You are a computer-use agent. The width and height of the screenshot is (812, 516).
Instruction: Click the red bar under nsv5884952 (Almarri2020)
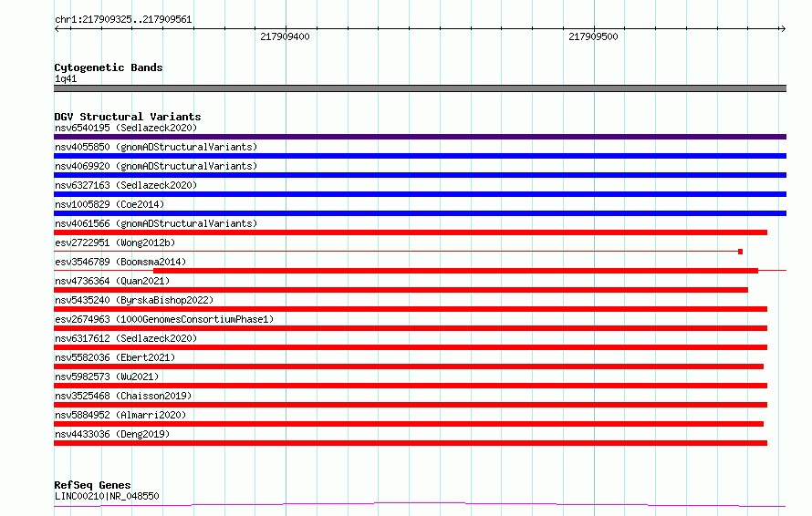[409, 424]
